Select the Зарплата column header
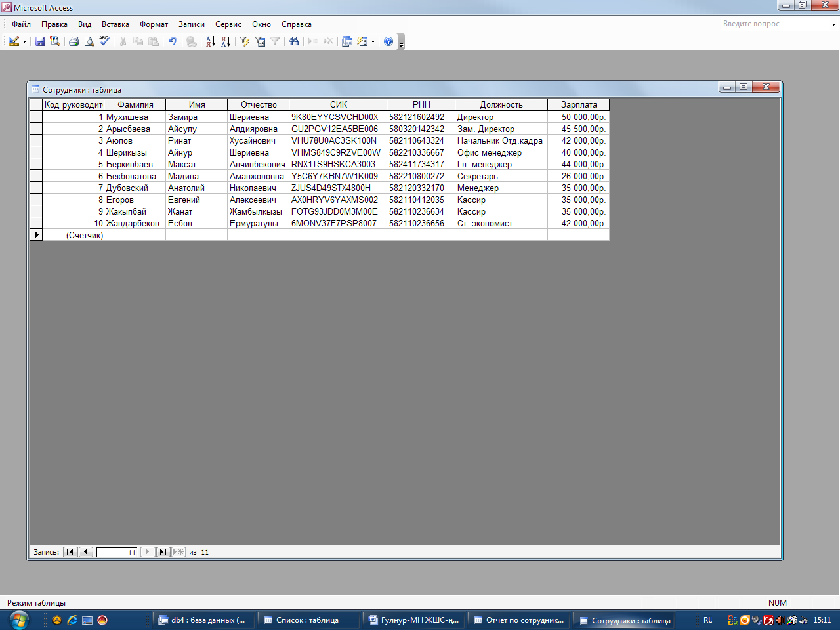The height and width of the screenshot is (630, 840). pyautogui.click(x=579, y=104)
